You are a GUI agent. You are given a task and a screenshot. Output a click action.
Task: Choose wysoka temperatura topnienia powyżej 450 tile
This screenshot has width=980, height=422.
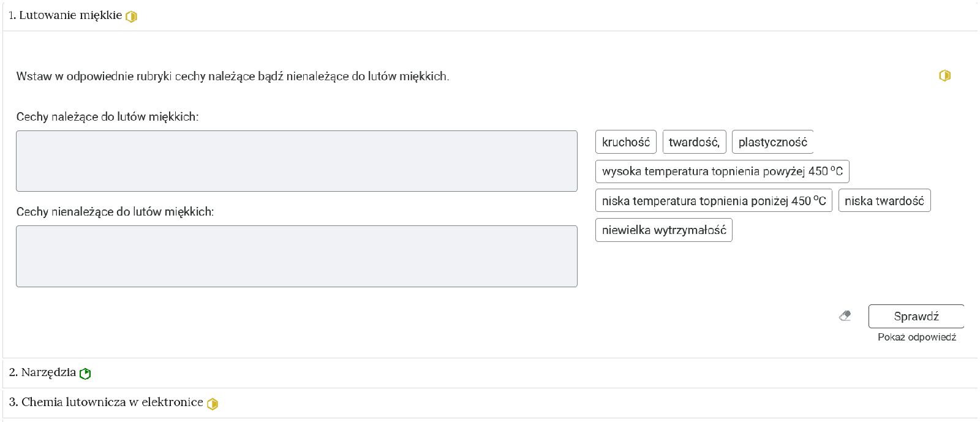pyautogui.click(x=722, y=171)
